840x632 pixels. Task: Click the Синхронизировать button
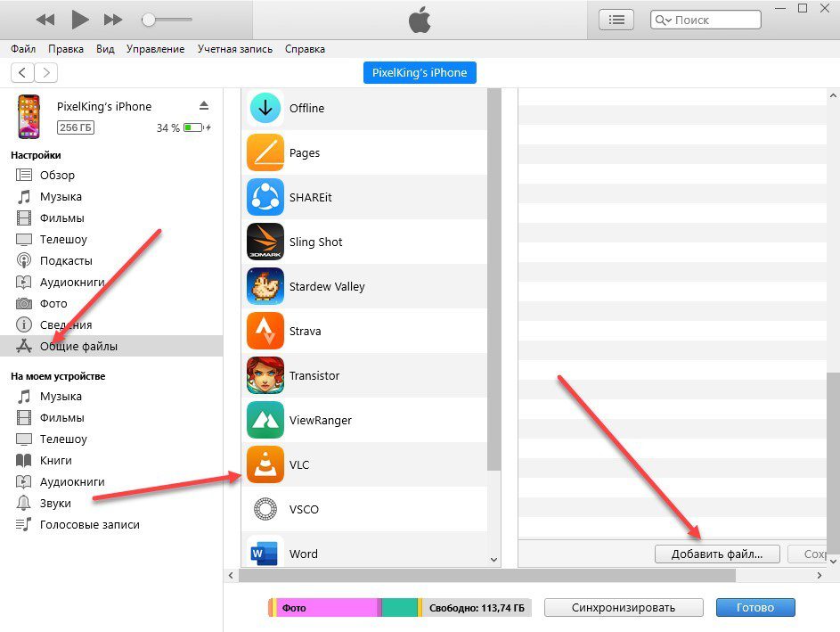(x=624, y=608)
